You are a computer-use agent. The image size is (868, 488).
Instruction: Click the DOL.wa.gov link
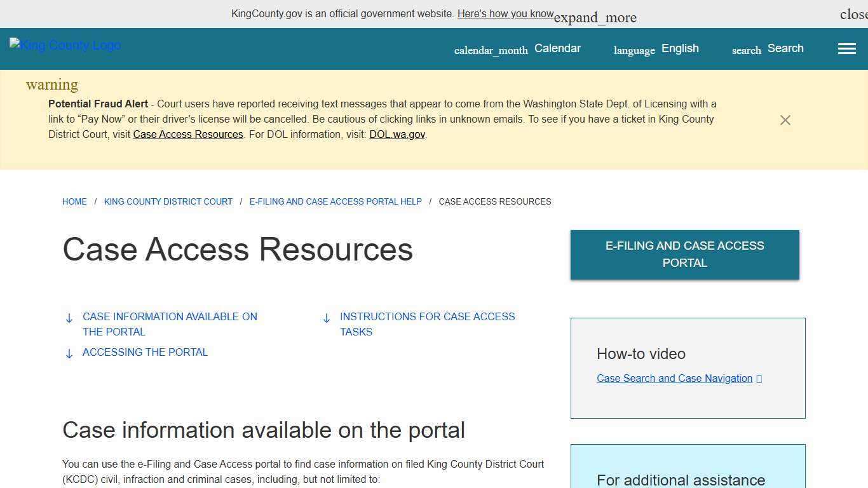click(x=397, y=134)
